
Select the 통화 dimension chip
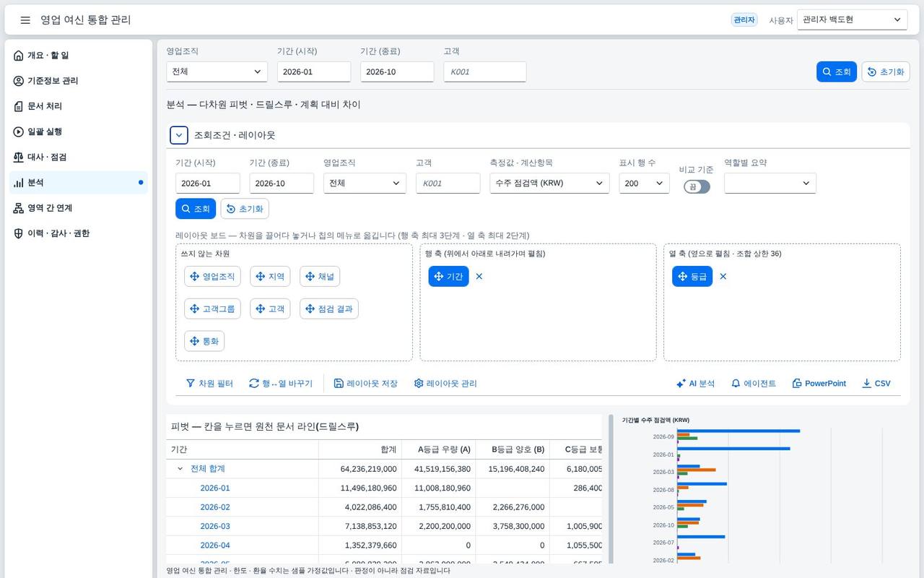pyautogui.click(x=204, y=342)
